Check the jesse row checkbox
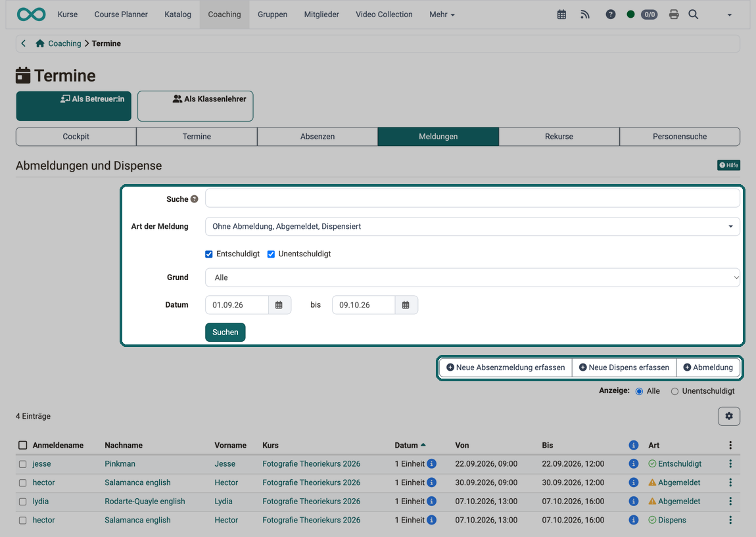This screenshot has height=537, width=756. click(x=22, y=464)
